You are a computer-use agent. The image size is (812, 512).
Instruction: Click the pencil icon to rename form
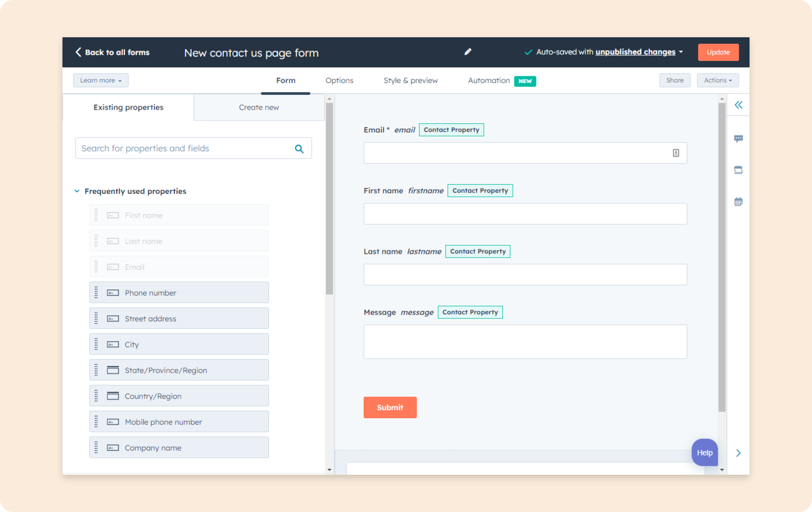(467, 52)
